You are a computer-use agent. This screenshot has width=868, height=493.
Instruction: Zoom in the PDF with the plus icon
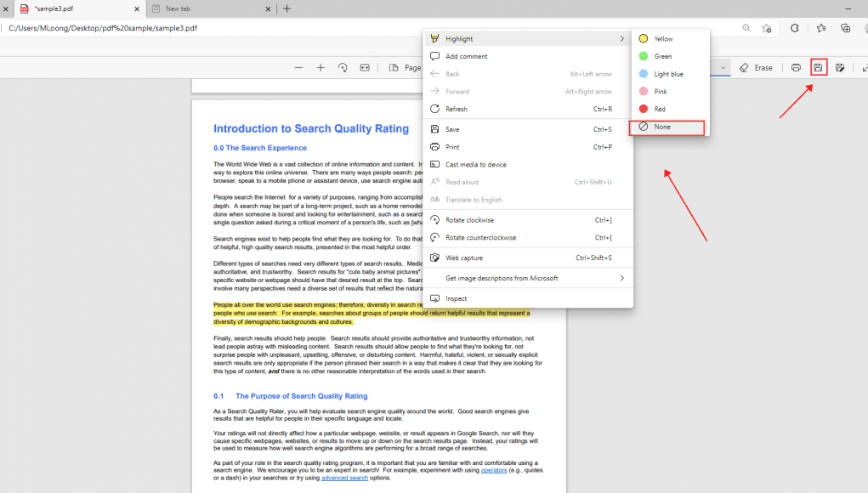coord(321,67)
